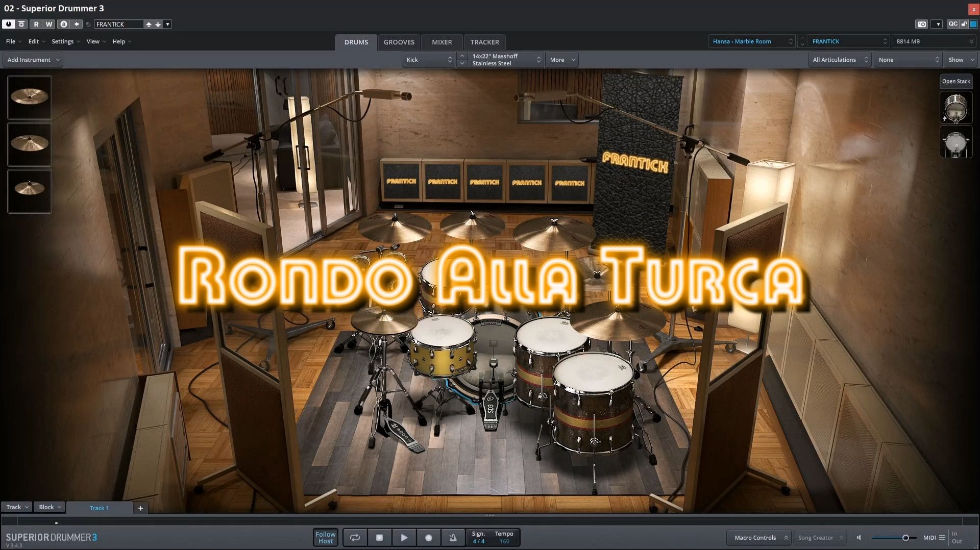Click the camera snapshot icon at top right
Screen dimensions: 980x550
click(921, 24)
